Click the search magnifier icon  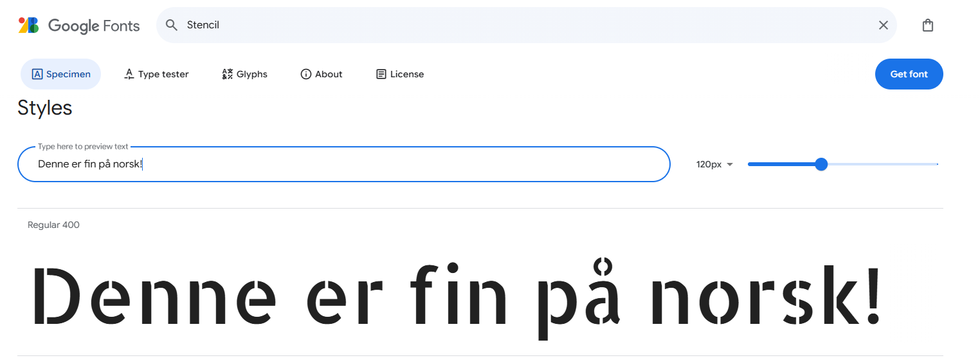pyautogui.click(x=171, y=25)
